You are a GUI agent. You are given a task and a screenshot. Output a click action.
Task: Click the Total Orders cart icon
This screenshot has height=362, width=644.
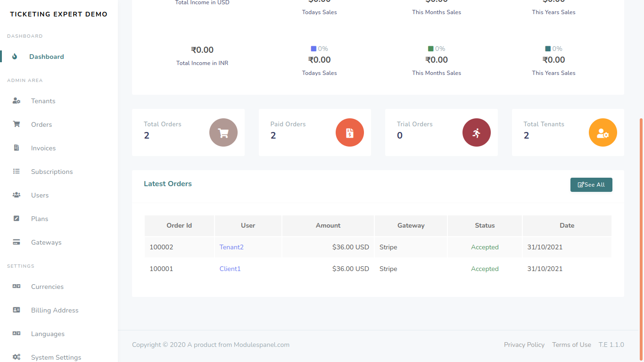(223, 132)
